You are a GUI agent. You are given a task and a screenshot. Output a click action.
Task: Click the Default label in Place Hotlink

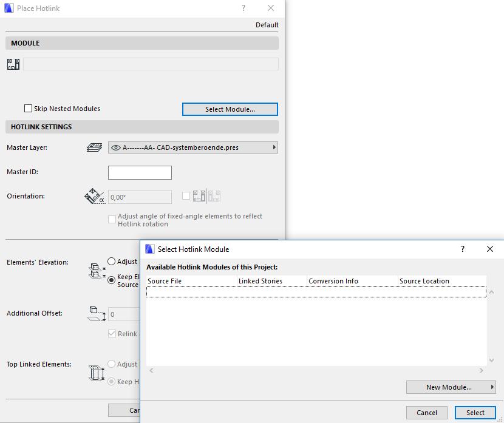[267, 25]
